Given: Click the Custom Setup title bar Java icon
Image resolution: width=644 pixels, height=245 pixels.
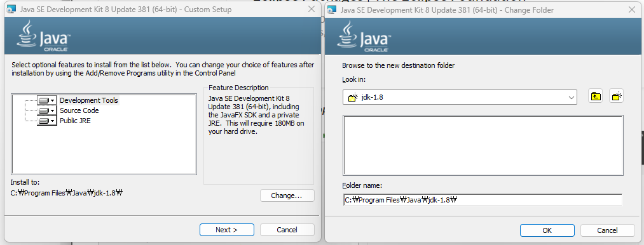Looking at the screenshot, I should point(12,9).
